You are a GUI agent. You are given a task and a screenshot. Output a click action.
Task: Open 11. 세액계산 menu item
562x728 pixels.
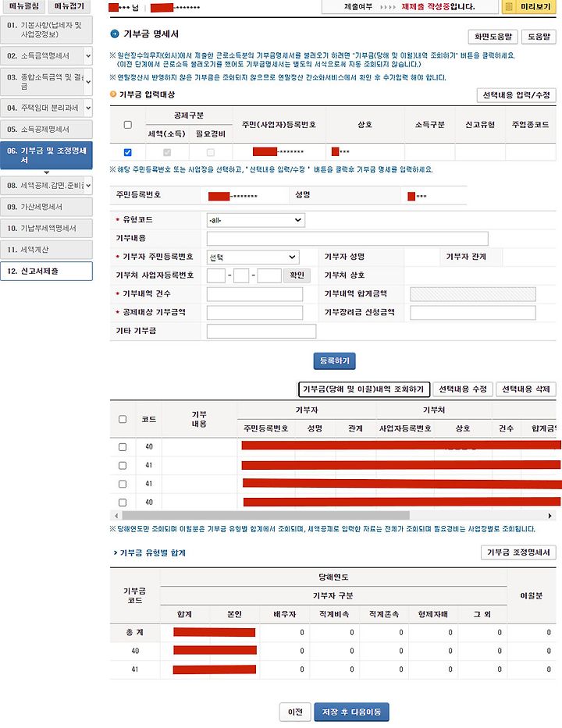pos(47,250)
